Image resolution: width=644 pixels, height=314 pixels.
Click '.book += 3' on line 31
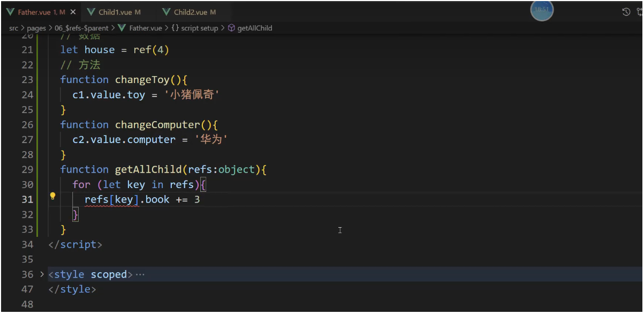[170, 200]
